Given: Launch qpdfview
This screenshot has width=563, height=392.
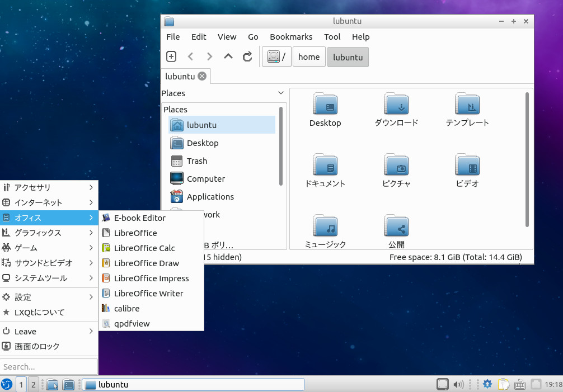Looking at the screenshot, I should [151, 323].
